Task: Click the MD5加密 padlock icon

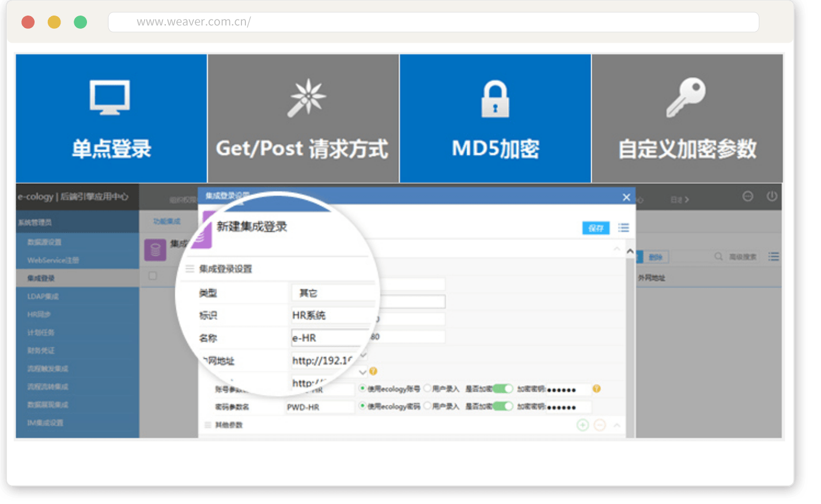Action: coord(495,99)
